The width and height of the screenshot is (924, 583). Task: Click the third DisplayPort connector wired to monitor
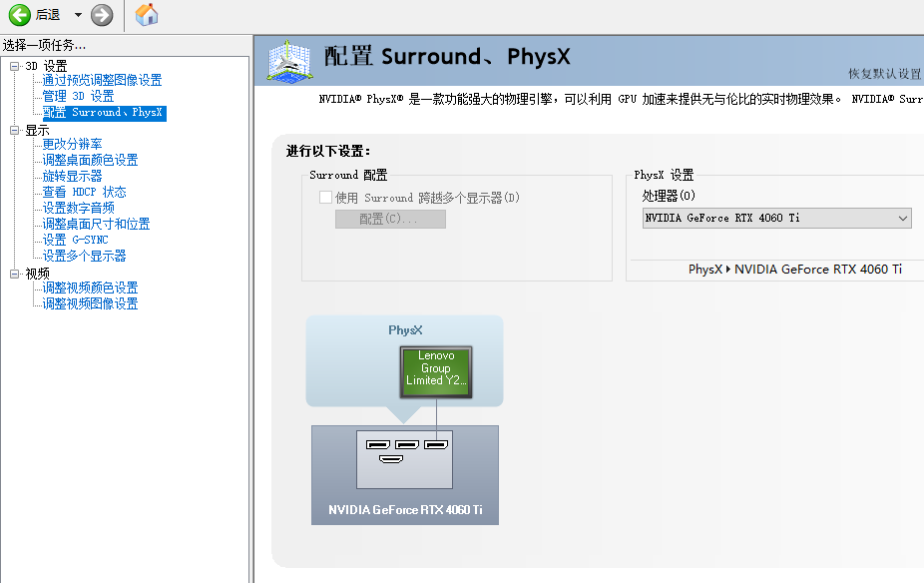tap(436, 444)
